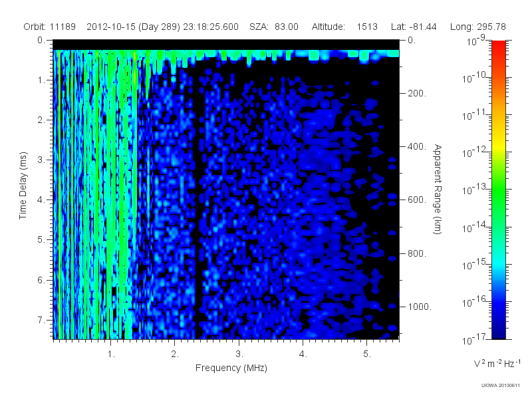Click the '1.' frequency axis tick label
532x399 pixels.
(111, 354)
